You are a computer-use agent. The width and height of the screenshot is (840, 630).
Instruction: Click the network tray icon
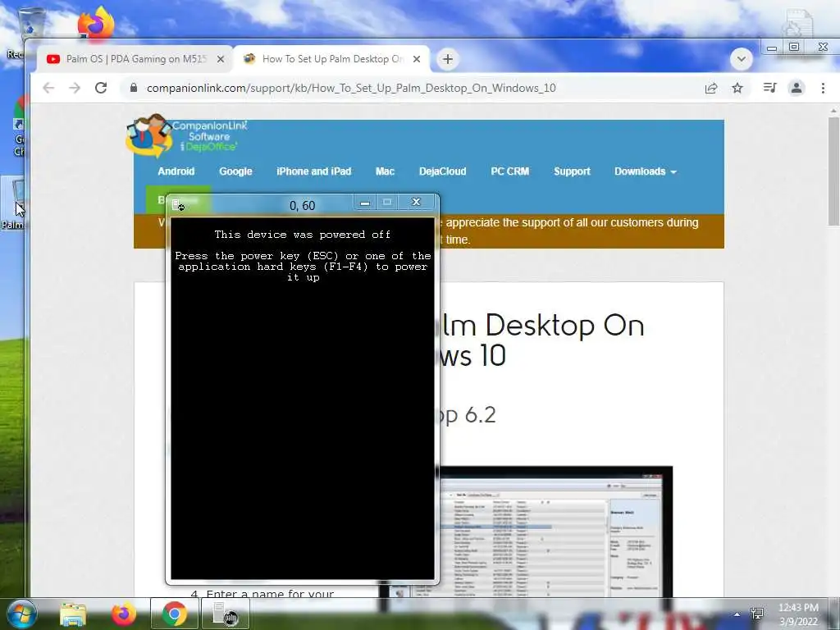tap(757, 614)
